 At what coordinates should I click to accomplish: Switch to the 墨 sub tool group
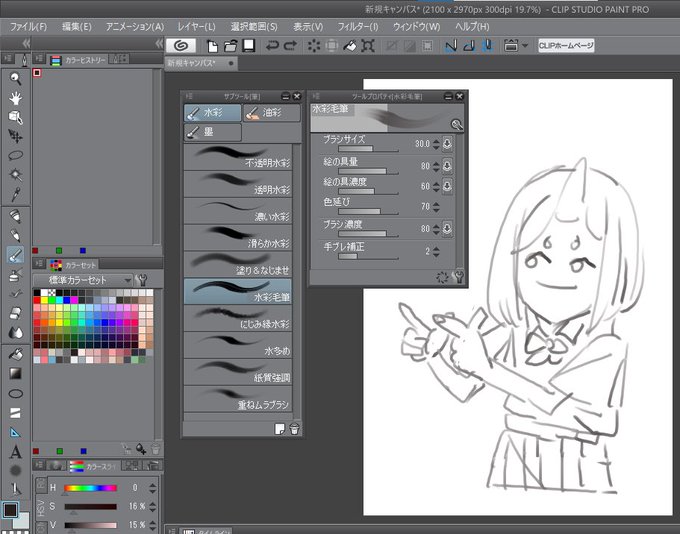pyautogui.click(x=212, y=132)
